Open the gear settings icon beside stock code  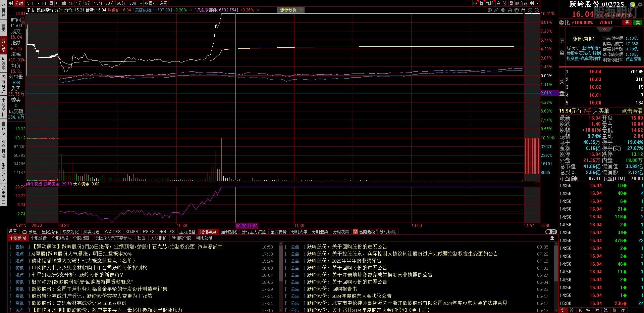pyautogui.click(x=640, y=4)
